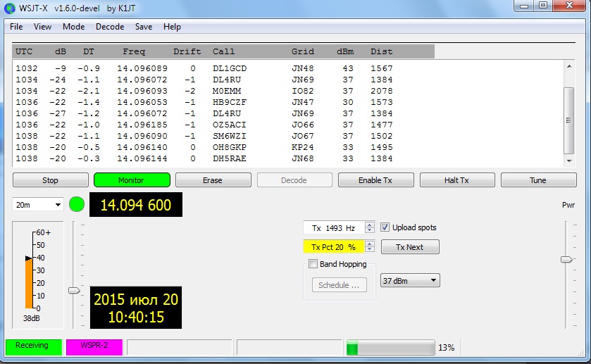Viewport: 591px width, 364px height.
Task: Click the green frequency status indicator circle
Action: [77, 204]
